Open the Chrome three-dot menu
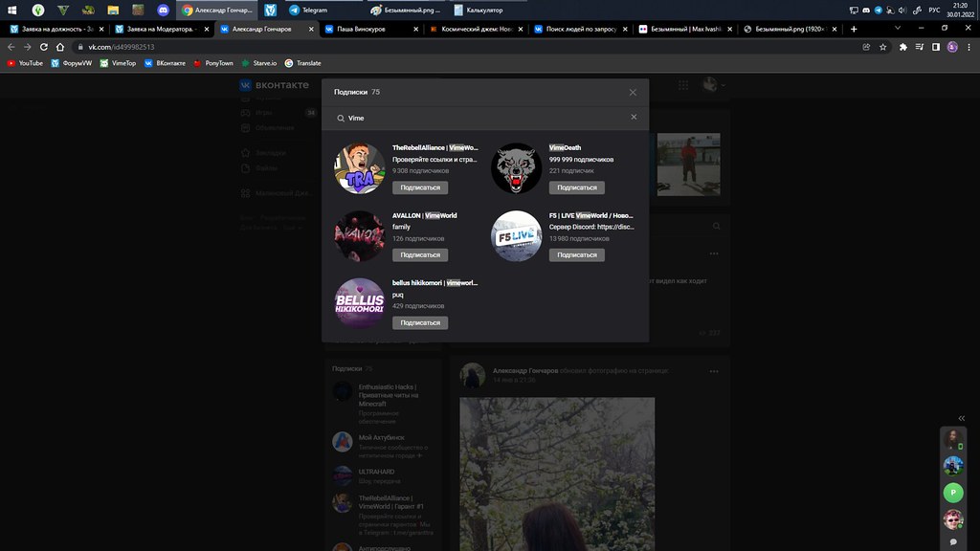The width and height of the screenshot is (980, 551). 968,47
